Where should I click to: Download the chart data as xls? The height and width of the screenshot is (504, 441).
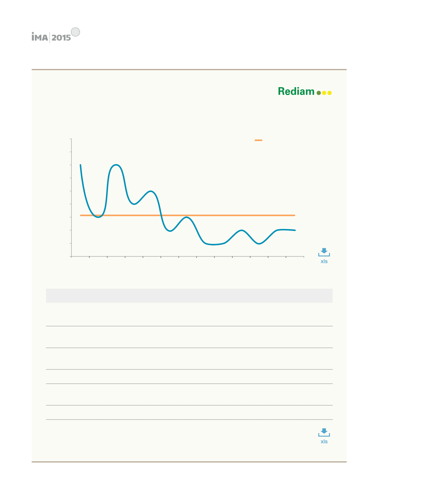[x=324, y=256]
